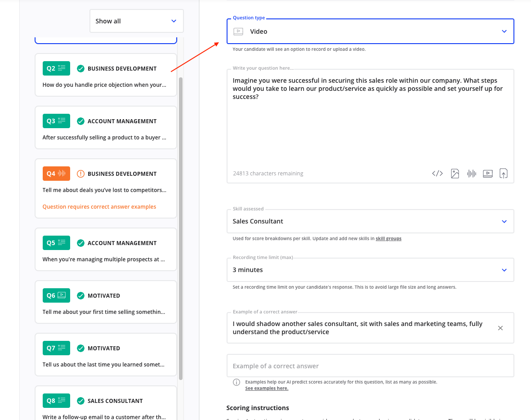The width and height of the screenshot is (531, 420).
Task: Click the upload file icon in editor
Action: [x=504, y=174]
